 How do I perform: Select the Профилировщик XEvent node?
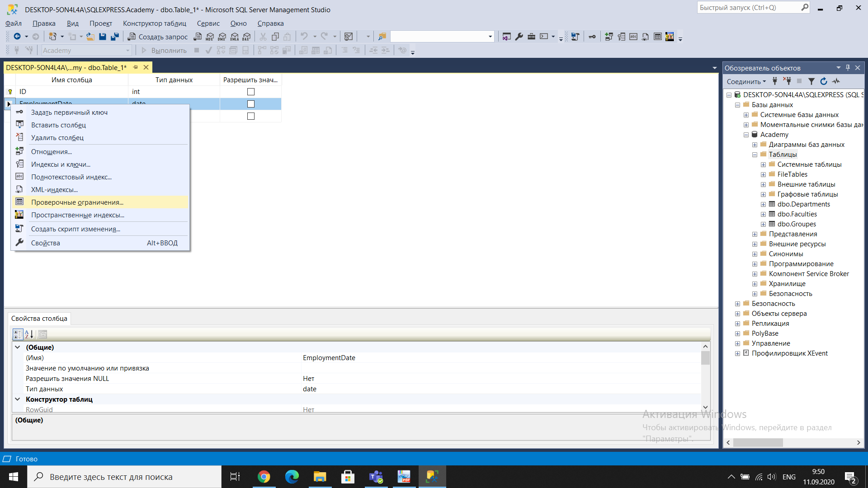click(x=789, y=353)
